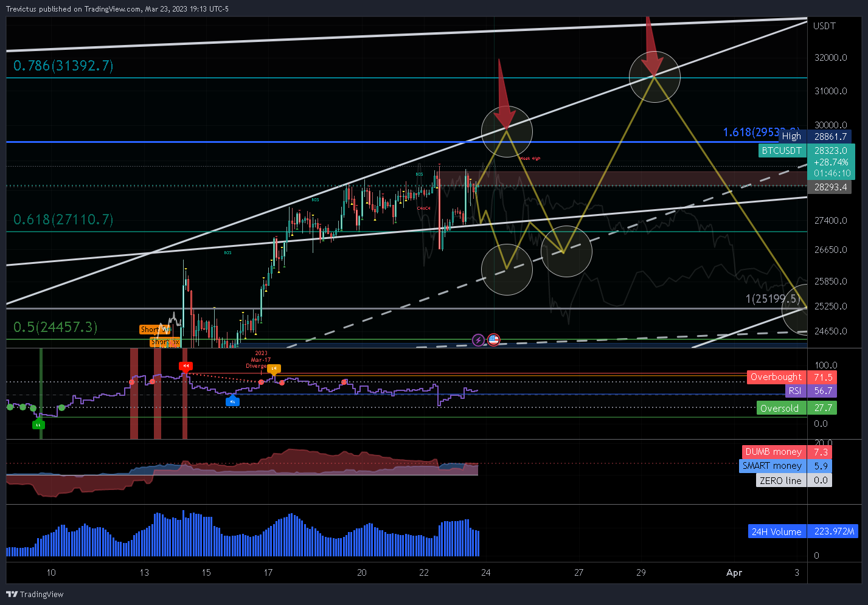Select the 0.618(27110.7) Fibonacci label
Screen dimensions: 868x605
63,220
